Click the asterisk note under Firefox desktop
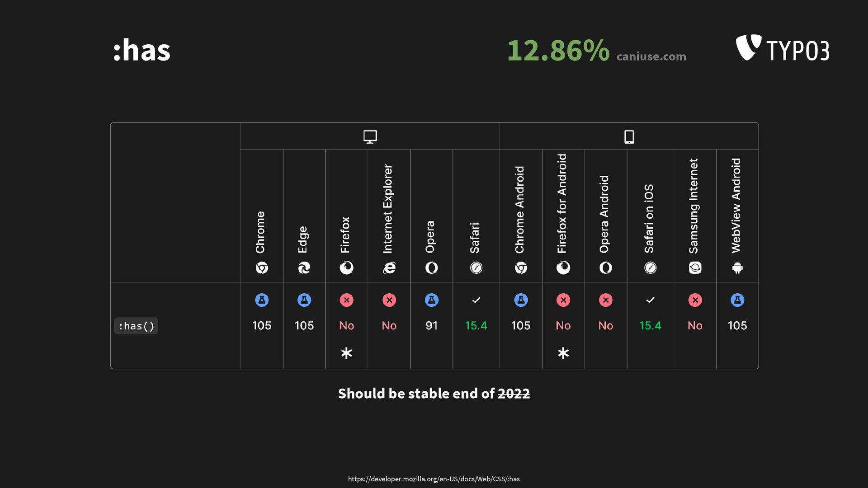 (x=347, y=353)
